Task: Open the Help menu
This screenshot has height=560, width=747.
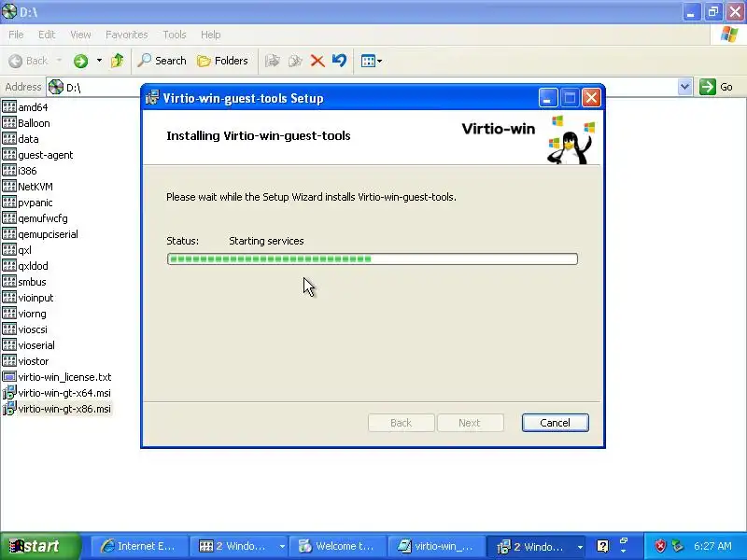Action: click(x=211, y=35)
